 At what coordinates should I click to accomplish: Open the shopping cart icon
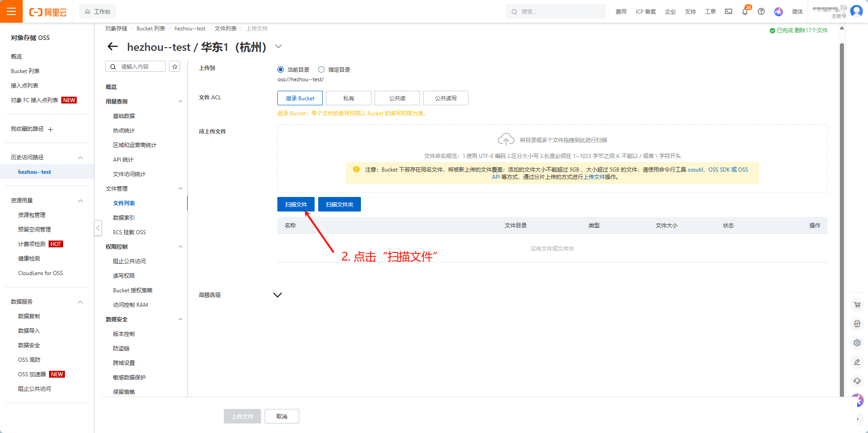point(857,305)
